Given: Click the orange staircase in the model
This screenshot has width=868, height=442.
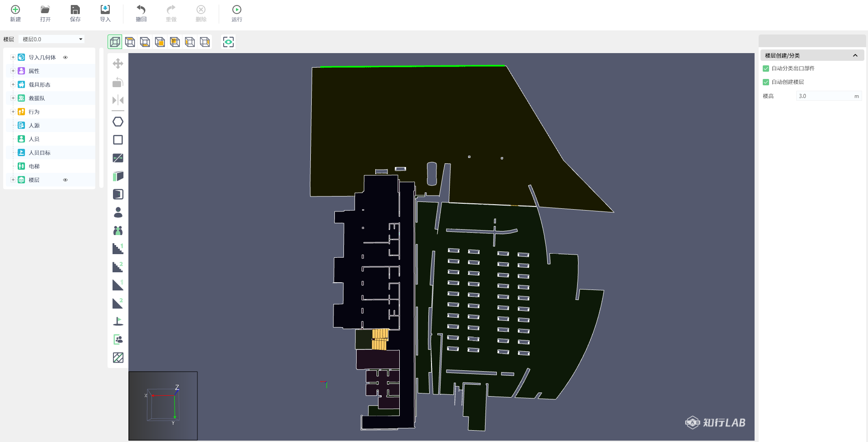Looking at the screenshot, I should [380, 339].
